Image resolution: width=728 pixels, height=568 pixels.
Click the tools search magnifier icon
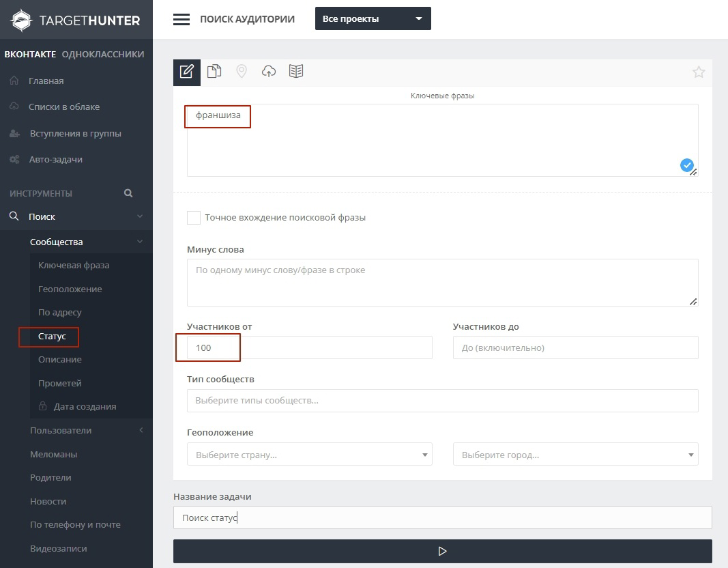click(x=128, y=193)
